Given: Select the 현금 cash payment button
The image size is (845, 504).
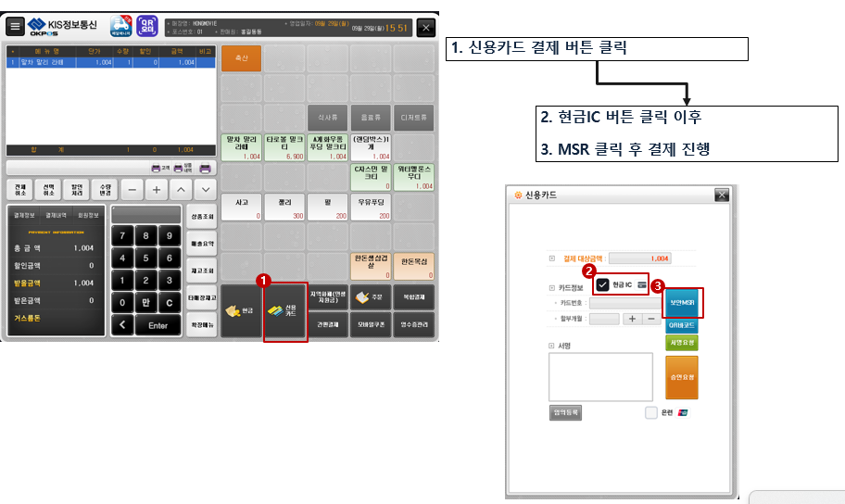Looking at the screenshot, I should pos(240,309).
